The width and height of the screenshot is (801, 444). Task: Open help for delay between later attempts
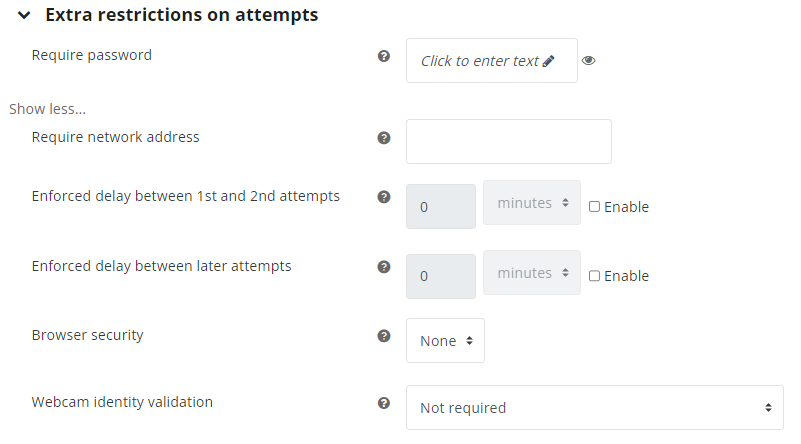384,267
